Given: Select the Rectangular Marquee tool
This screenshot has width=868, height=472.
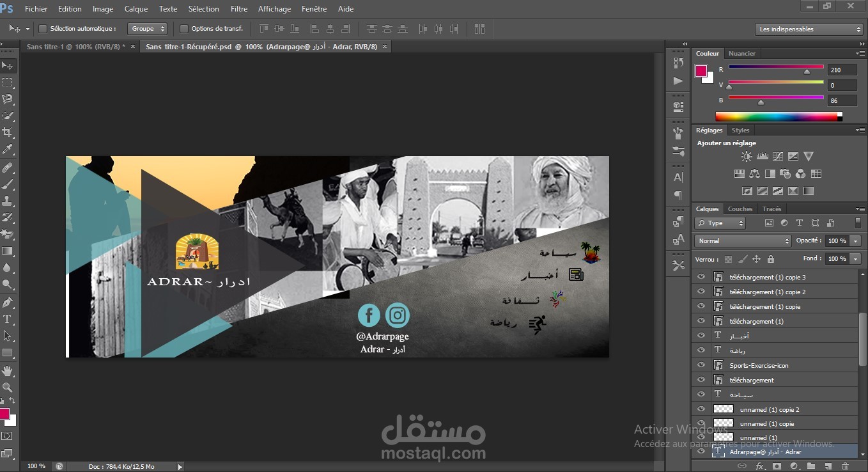Looking at the screenshot, I should coord(8,83).
